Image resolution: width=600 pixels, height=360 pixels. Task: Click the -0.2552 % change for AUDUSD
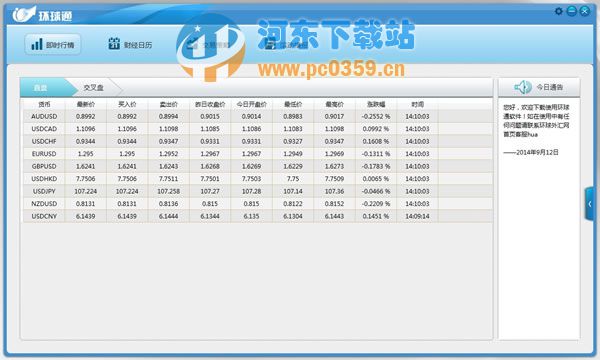376,116
